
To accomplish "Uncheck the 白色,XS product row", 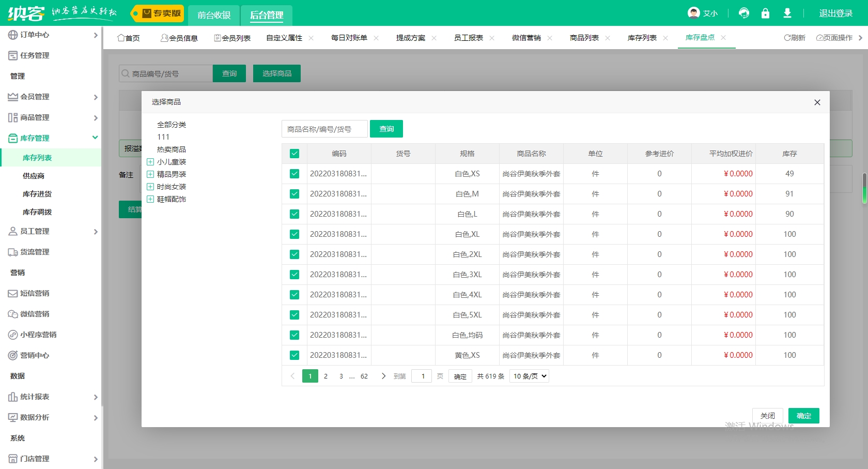I will coord(295,174).
